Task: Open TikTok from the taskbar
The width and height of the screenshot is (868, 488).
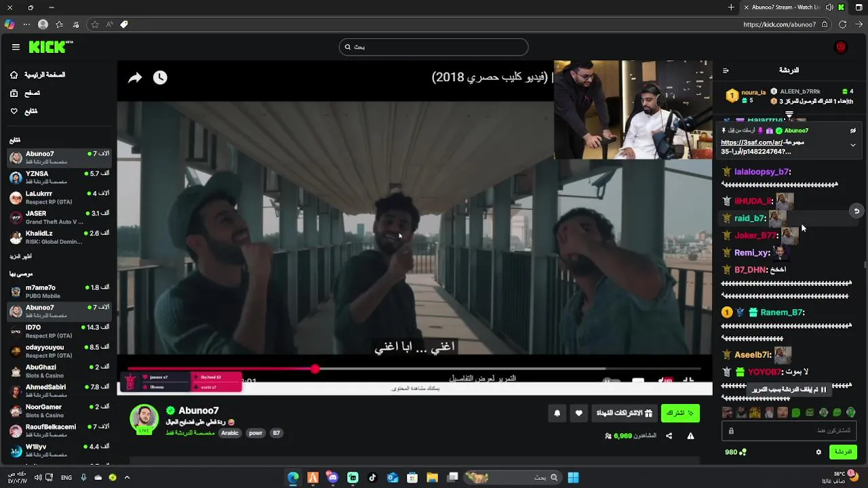Action: 372,477
